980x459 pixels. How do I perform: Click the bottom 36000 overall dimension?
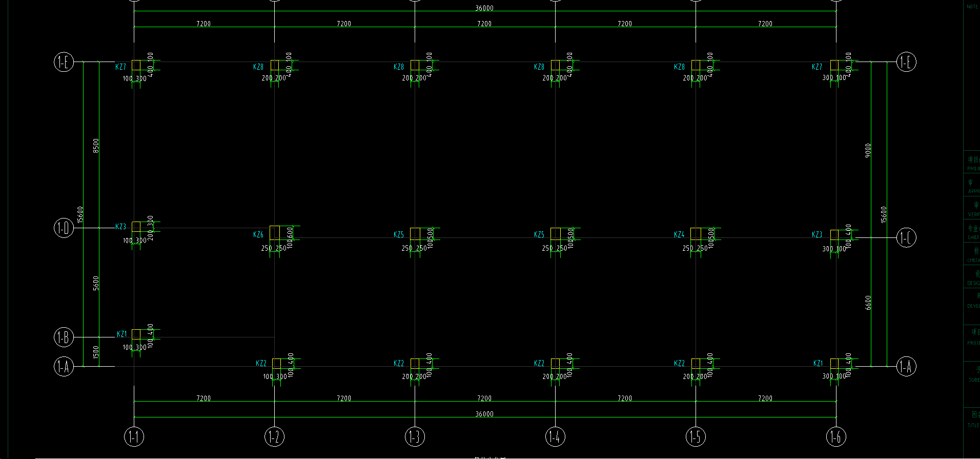pos(484,414)
